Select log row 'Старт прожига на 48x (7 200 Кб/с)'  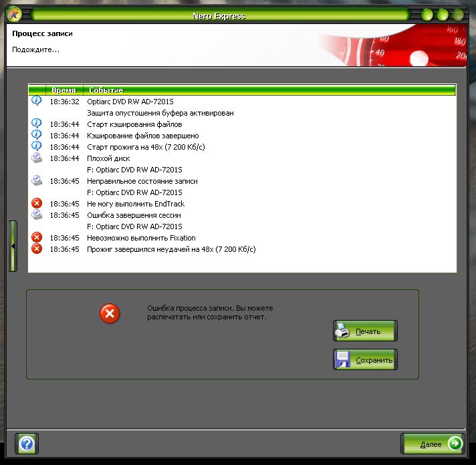pos(242,147)
